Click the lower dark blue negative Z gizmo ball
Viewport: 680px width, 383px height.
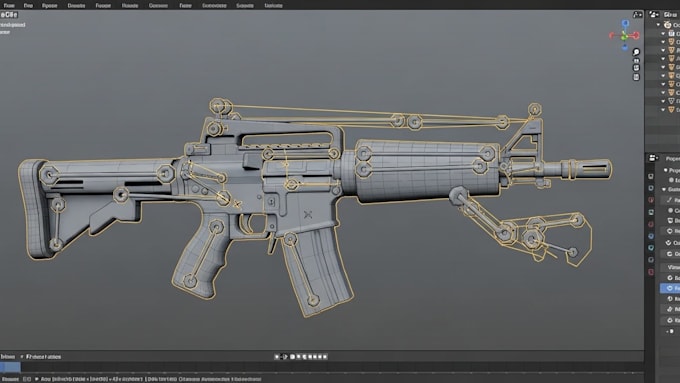(625, 47)
